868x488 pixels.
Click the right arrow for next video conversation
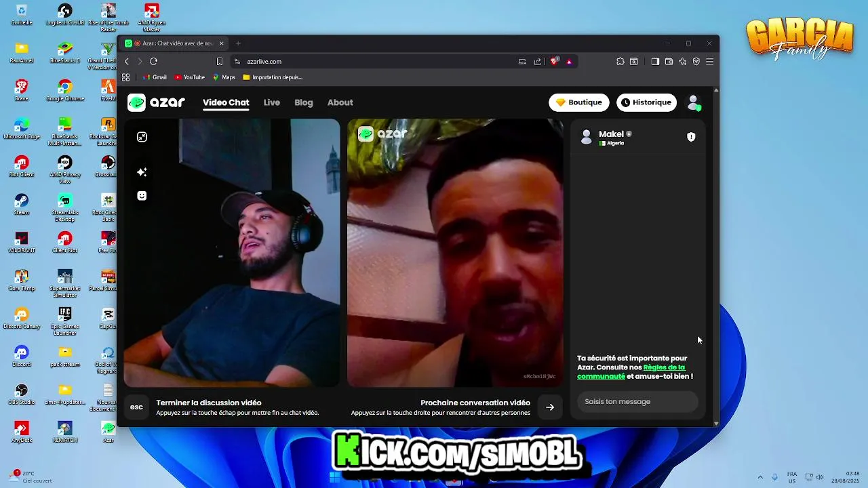(550, 407)
